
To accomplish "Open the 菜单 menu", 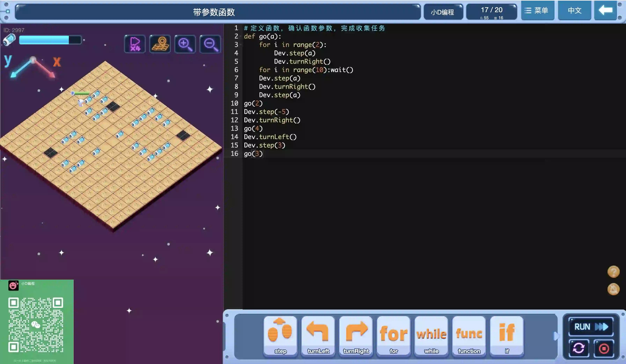I will point(538,10).
